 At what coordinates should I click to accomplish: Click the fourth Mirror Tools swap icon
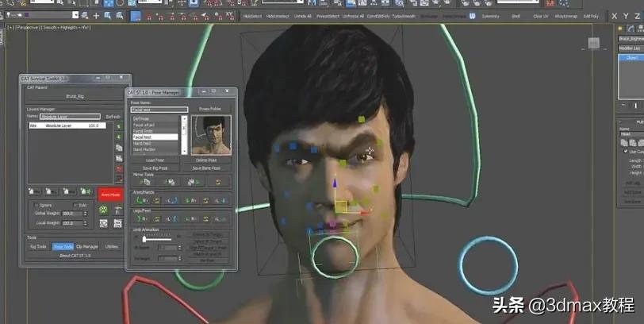coord(217,181)
